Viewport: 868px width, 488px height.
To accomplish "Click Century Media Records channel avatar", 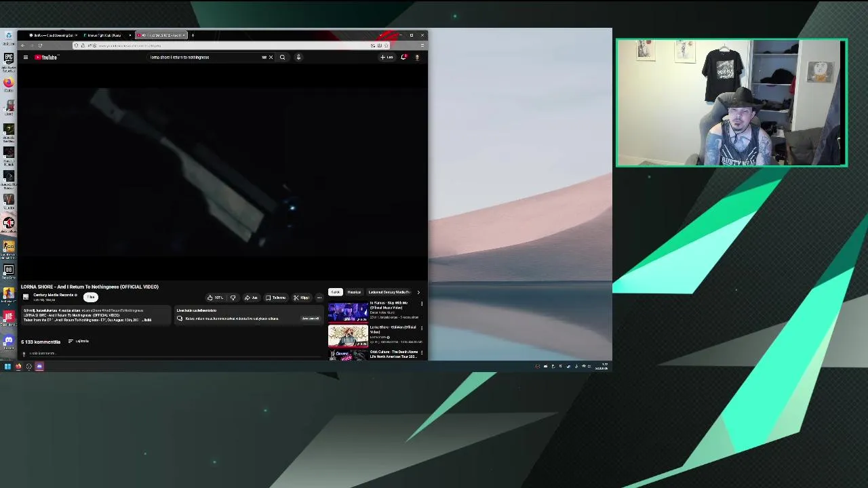I will point(26,297).
